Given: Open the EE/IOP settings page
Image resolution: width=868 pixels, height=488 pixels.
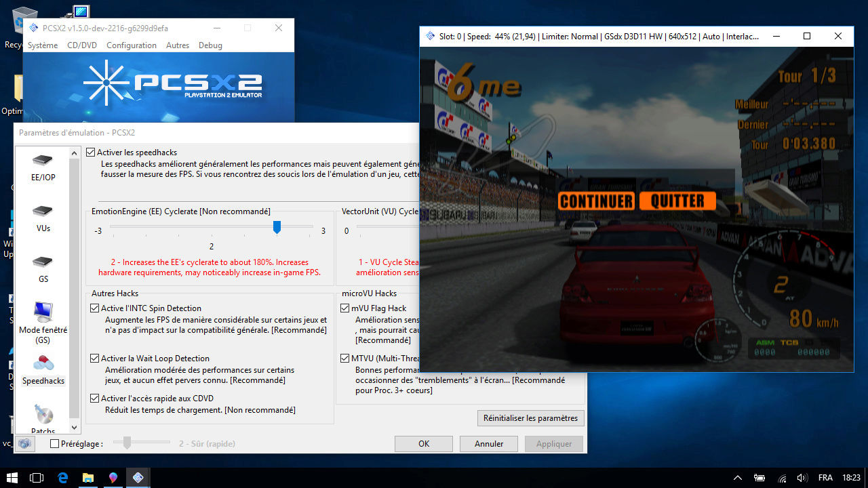Looking at the screenshot, I should (x=43, y=167).
